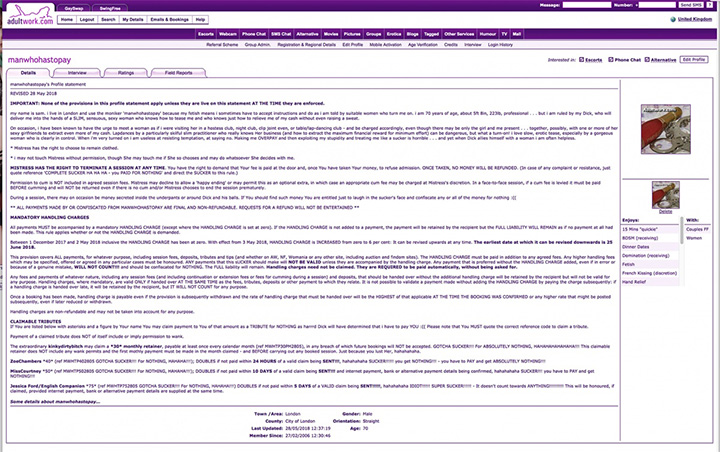Toggle the Phone Chat interest checkbox
Screen dimensions: 720x452
[611, 60]
